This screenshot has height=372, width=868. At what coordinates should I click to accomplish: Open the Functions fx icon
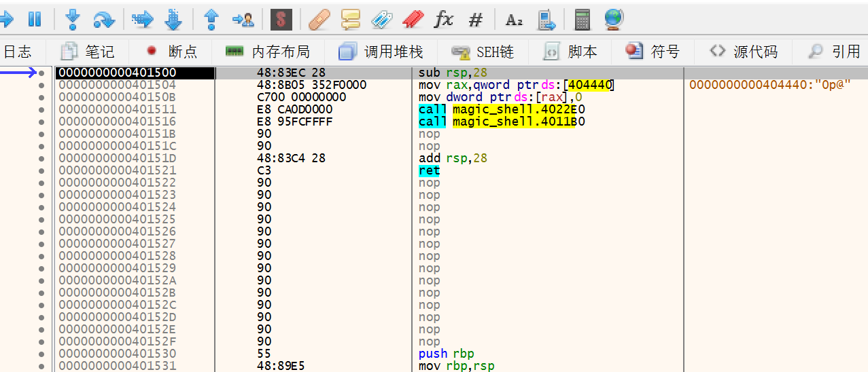pos(443,20)
